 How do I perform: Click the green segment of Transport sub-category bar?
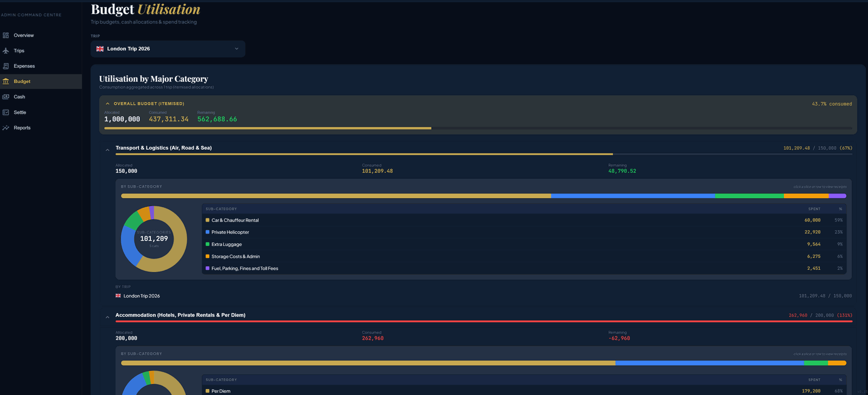749,196
